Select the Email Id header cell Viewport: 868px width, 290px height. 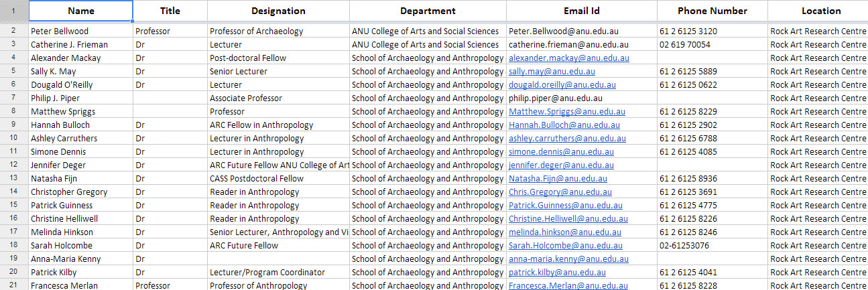point(581,11)
